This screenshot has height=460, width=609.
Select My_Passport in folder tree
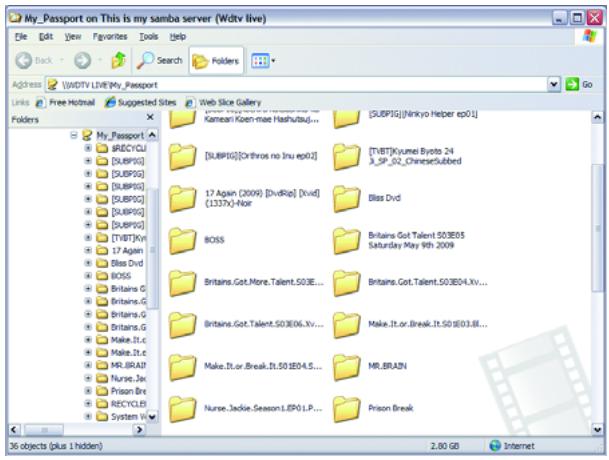pyautogui.click(x=120, y=136)
